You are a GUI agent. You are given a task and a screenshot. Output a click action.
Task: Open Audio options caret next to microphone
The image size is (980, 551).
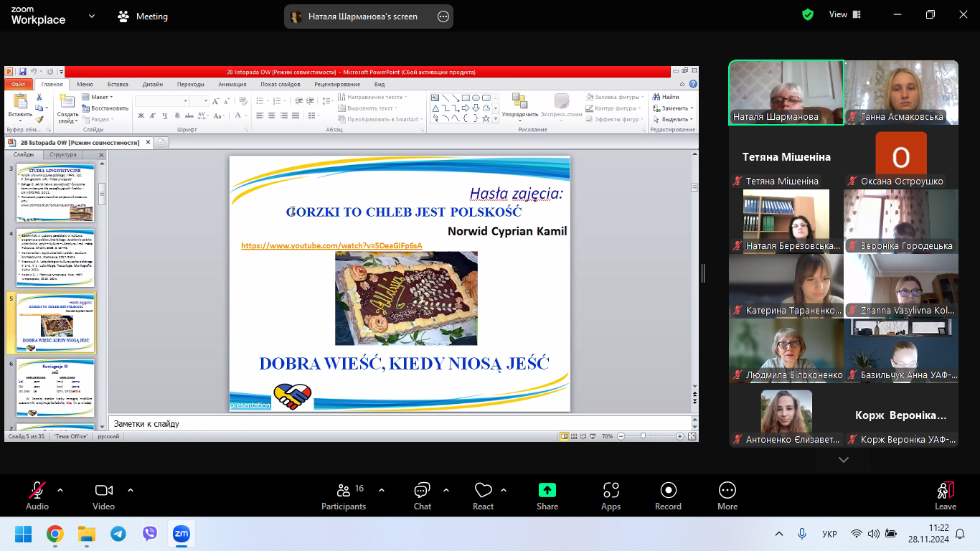[60, 490]
